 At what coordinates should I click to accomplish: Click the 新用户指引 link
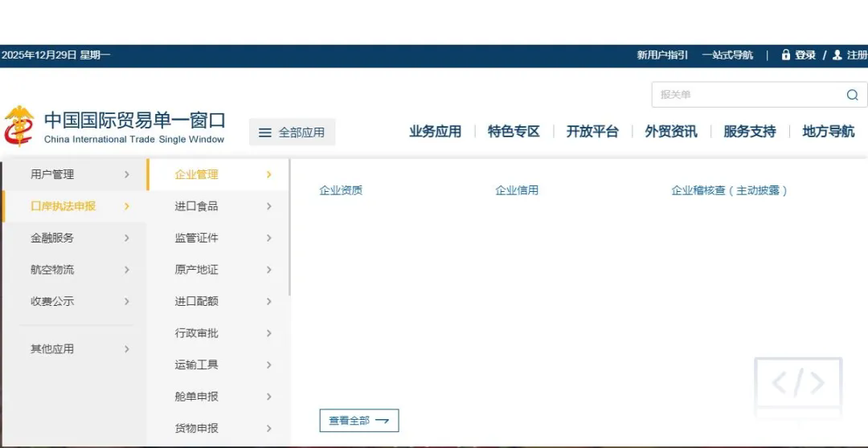coord(662,55)
